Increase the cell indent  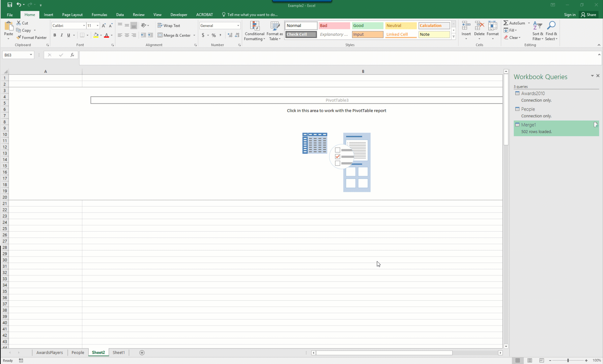pyautogui.click(x=150, y=35)
